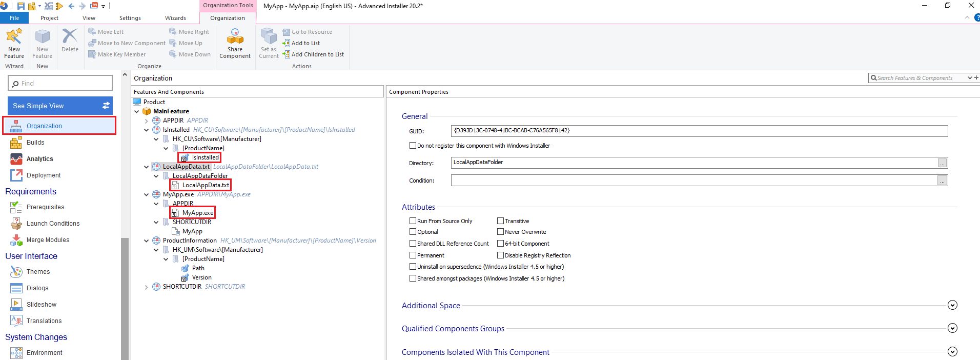
Task: Click Add to List
Action: 301,43
